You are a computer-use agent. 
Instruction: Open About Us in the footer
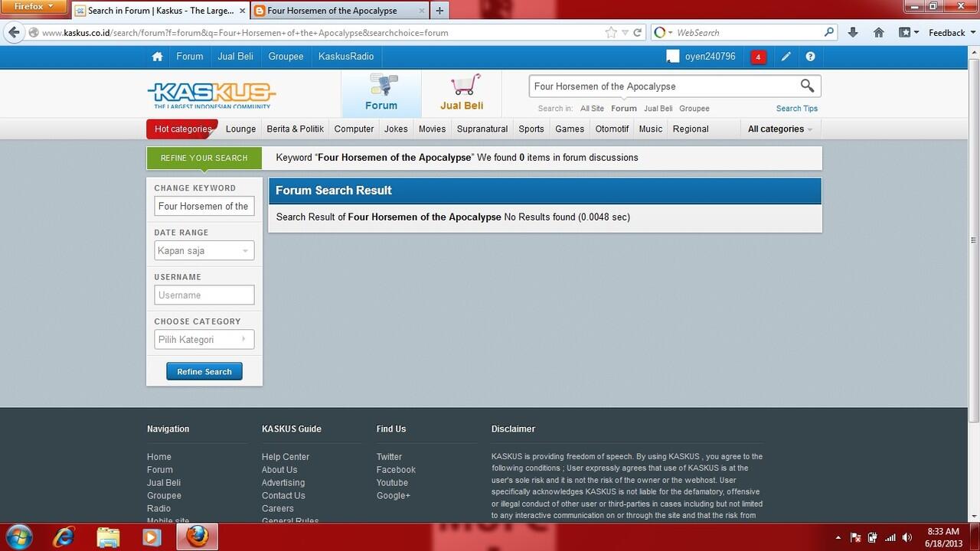(279, 470)
